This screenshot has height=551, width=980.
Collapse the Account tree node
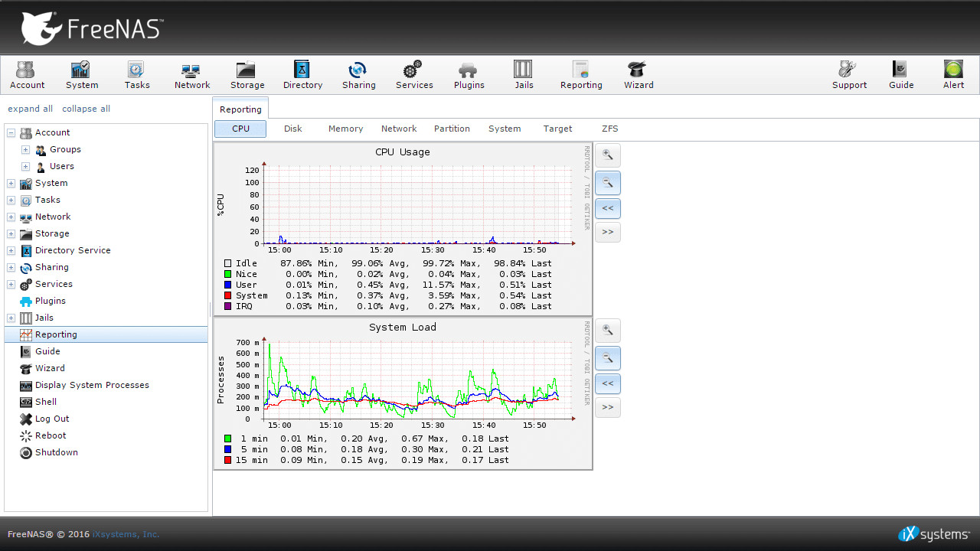click(11, 132)
